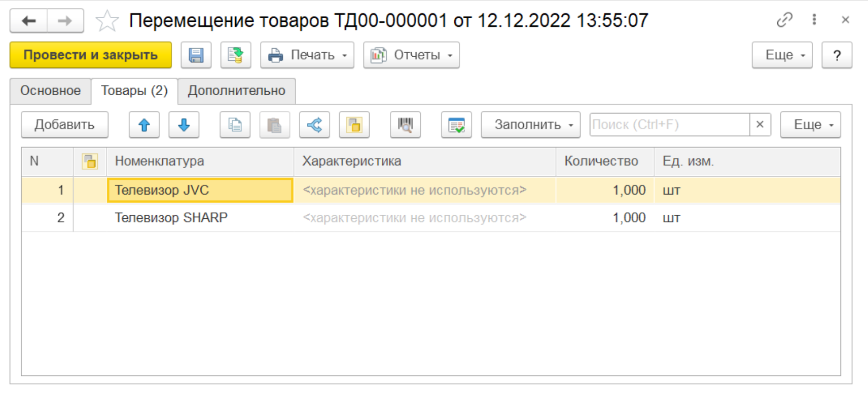Focus the Поиск (Ctrl+F) search field
Image resolution: width=868 pixels, height=393 pixels.
coord(669,125)
